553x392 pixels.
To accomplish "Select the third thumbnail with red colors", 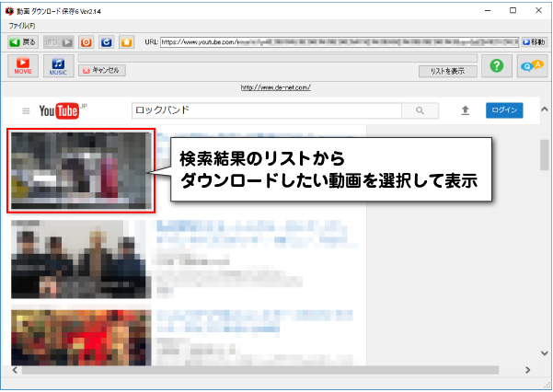I will (81, 338).
